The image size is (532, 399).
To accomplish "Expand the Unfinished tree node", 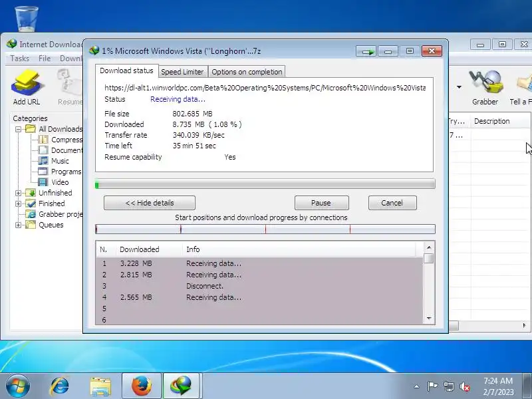I will [19, 193].
